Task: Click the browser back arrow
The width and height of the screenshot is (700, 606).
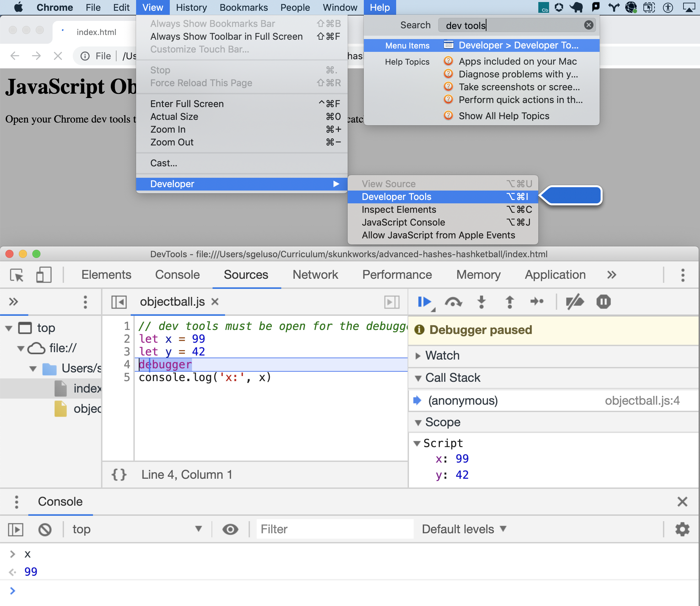Action: (x=15, y=56)
